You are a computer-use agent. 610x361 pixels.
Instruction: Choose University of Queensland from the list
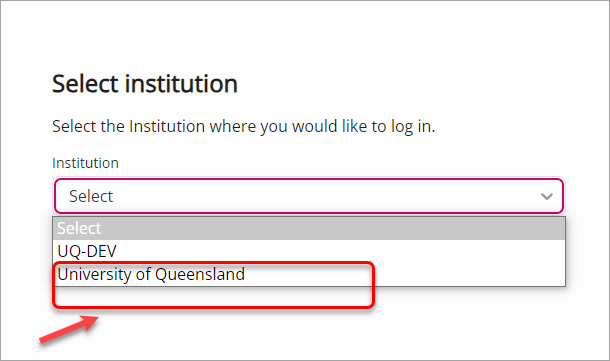click(x=309, y=274)
